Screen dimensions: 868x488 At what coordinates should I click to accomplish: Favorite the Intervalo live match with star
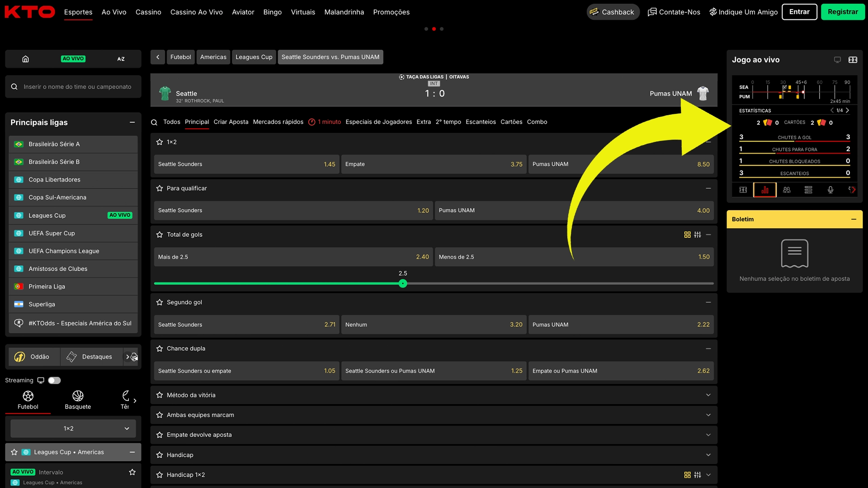(x=132, y=472)
